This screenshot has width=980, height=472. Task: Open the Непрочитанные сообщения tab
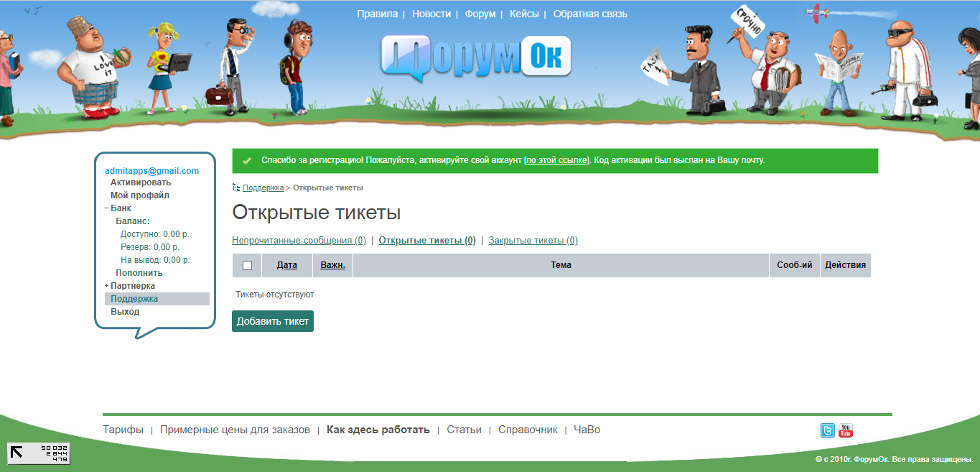tap(297, 240)
